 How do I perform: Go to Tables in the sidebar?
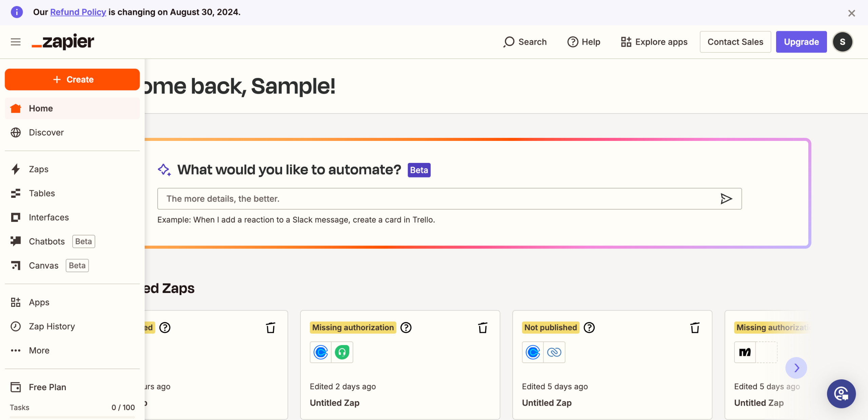click(42, 193)
